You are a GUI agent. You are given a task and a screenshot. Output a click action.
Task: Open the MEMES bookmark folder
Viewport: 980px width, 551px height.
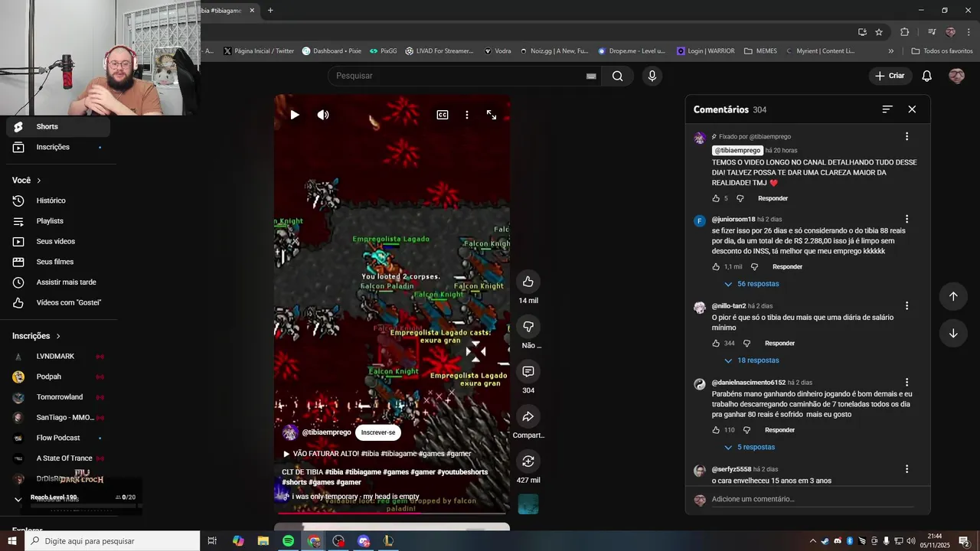[759, 51]
